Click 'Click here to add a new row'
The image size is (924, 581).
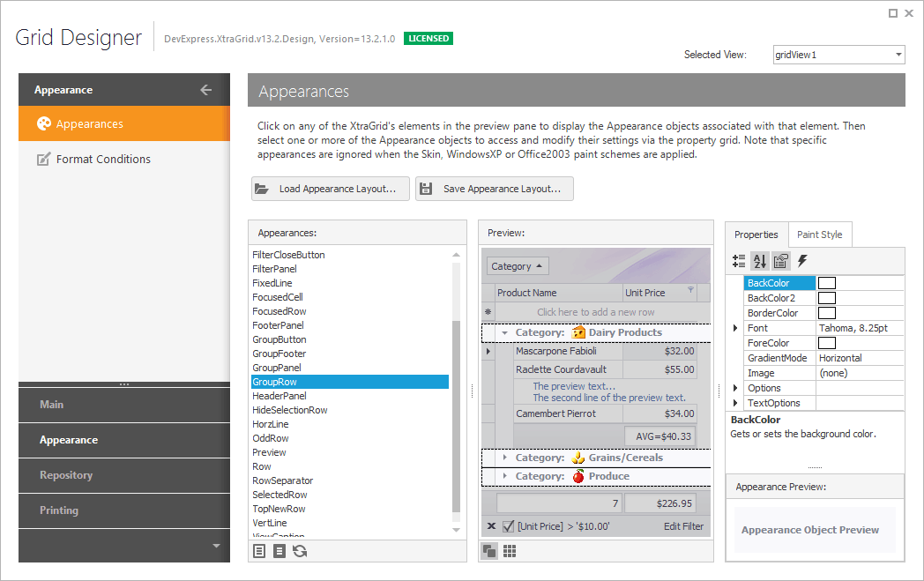tap(596, 312)
